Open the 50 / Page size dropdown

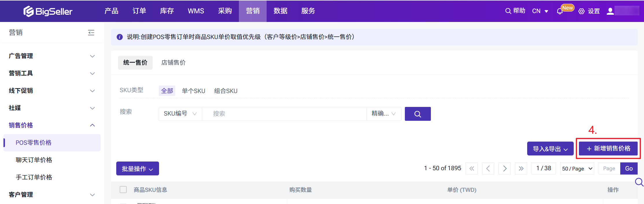pyautogui.click(x=577, y=168)
